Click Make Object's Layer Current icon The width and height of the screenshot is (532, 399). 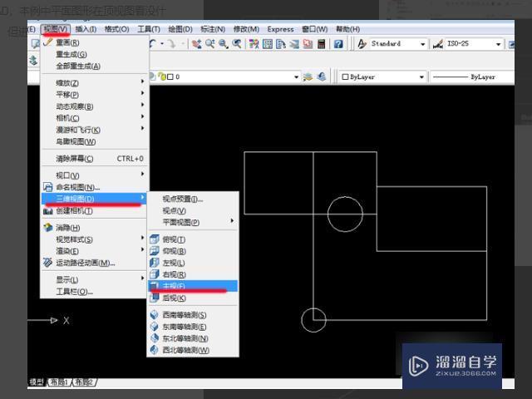point(308,76)
